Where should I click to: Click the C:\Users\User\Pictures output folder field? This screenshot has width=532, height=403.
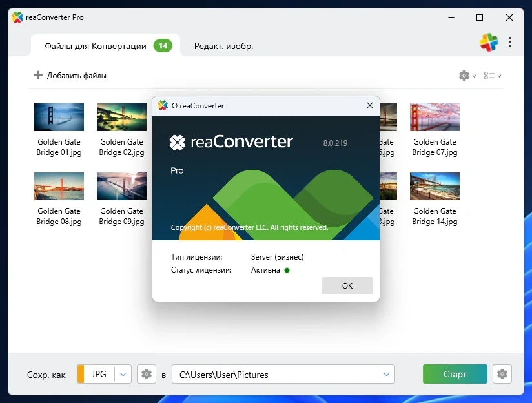tap(275, 374)
